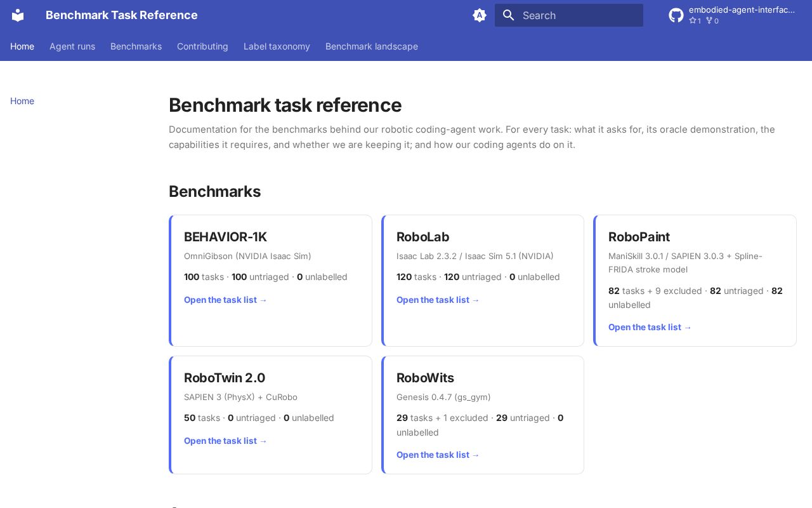This screenshot has height=508, width=812.
Task: Open the RoboPaint task list link
Action: 650,327
